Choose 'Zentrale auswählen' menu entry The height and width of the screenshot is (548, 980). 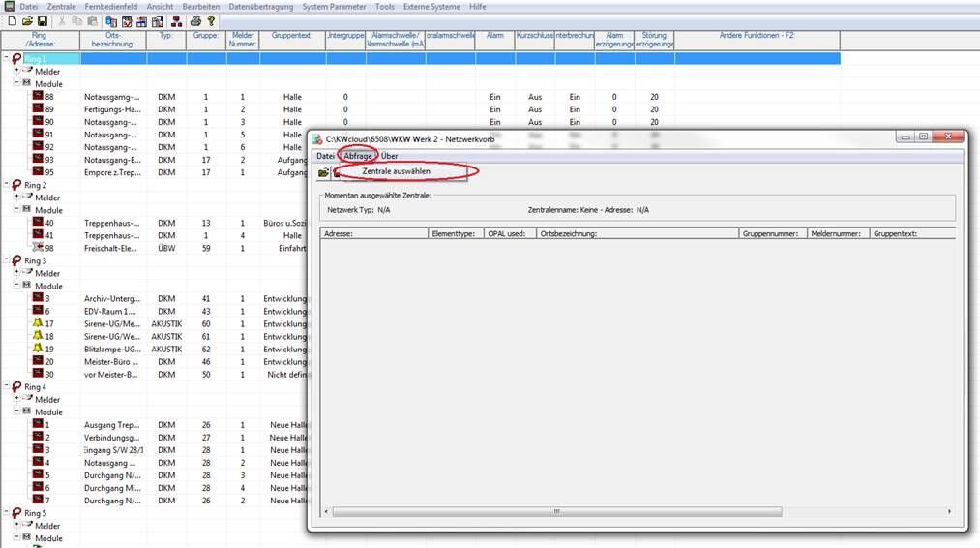tap(397, 171)
